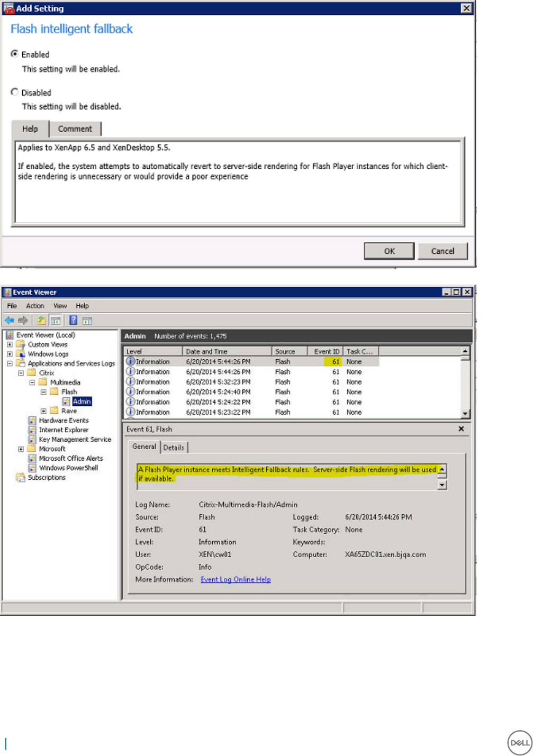Close the Add Setting dialog
533x756 pixels.
pyautogui.click(x=466, y=8)
